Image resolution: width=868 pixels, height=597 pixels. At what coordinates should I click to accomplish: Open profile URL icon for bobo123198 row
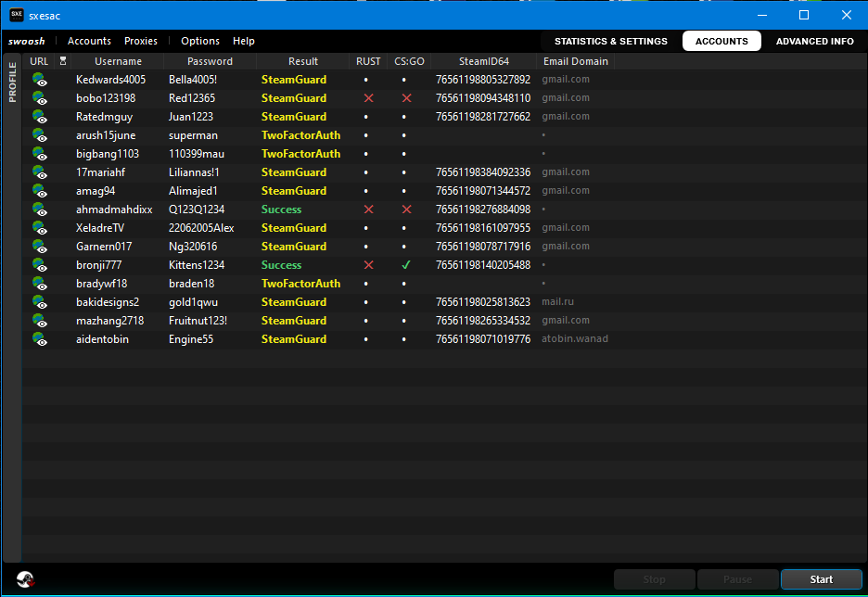(39, 98)
